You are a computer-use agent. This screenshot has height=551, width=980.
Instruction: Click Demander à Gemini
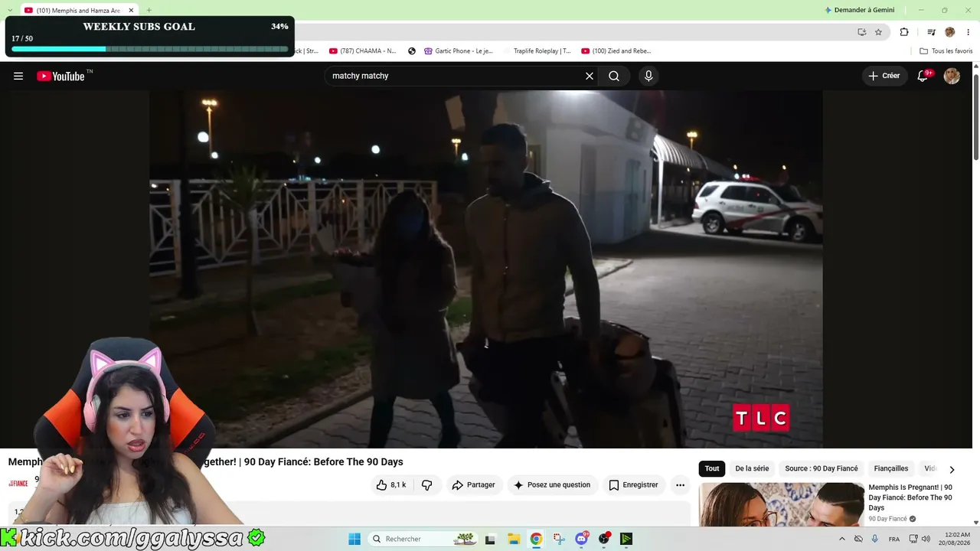(x=857, y=10)
